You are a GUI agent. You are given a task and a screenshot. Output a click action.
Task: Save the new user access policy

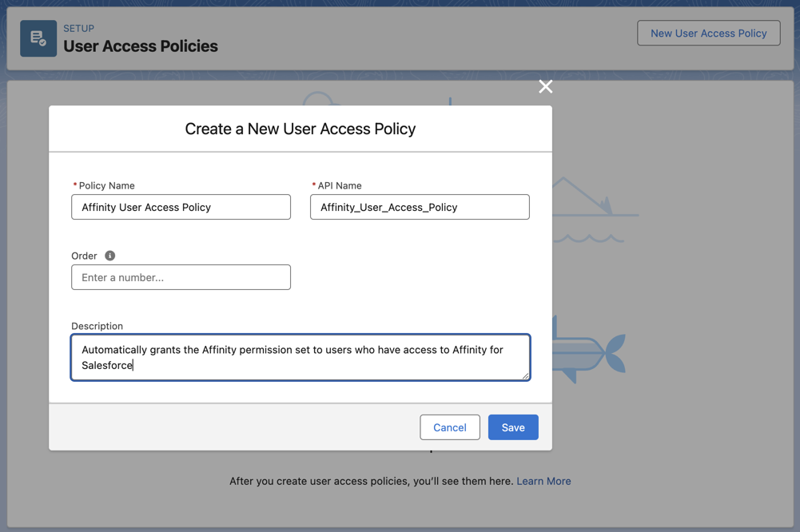pos(512,427)
